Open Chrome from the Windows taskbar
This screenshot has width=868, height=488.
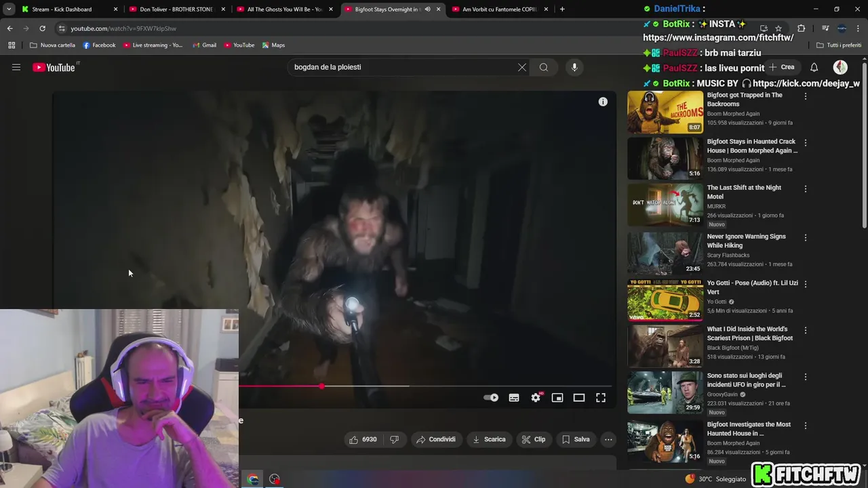253,479
